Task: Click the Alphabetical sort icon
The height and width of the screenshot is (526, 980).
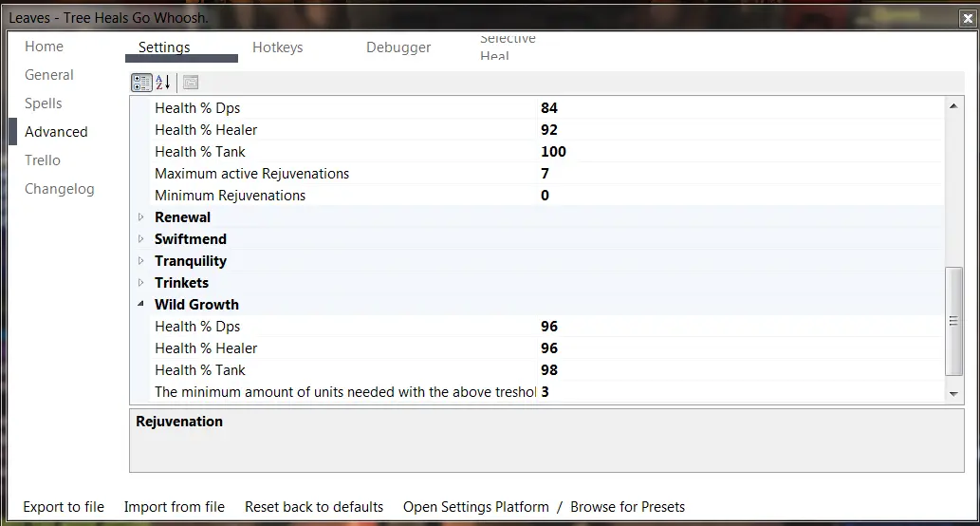Action: coord(163,83)
